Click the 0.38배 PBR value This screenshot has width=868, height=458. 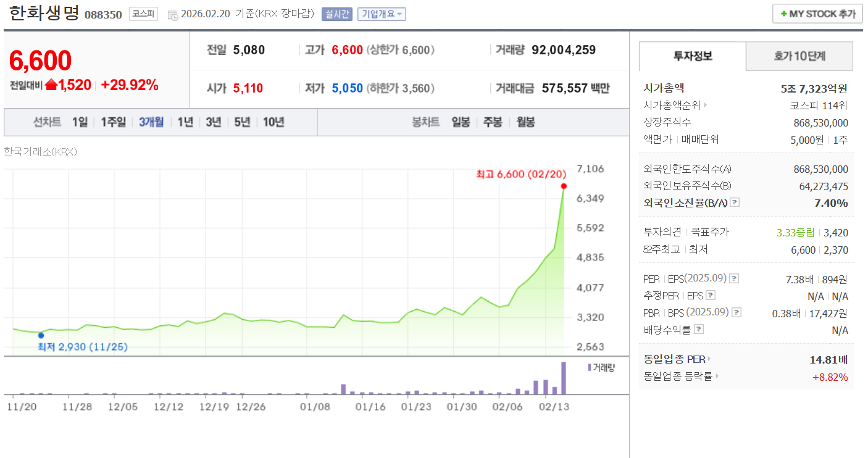click(786, 313)
